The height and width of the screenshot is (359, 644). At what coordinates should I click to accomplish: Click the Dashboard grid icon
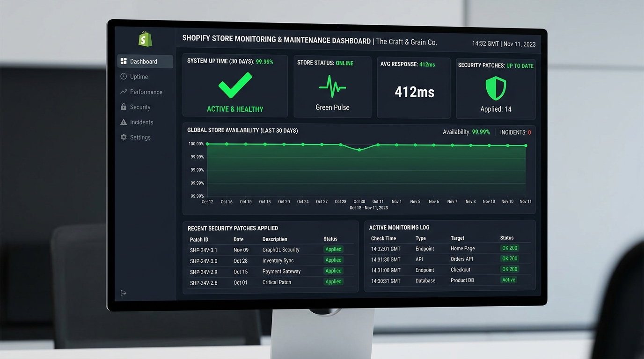[x=124, y=61]
